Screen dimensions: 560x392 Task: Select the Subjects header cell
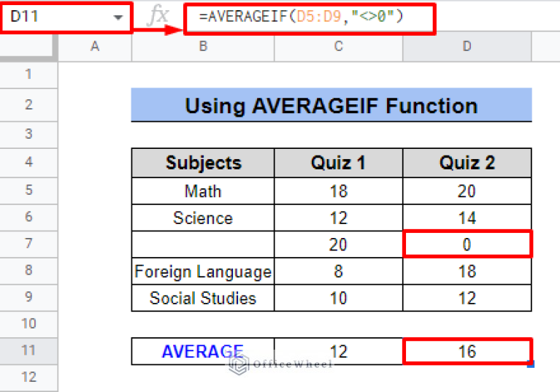tap(202, 163)
